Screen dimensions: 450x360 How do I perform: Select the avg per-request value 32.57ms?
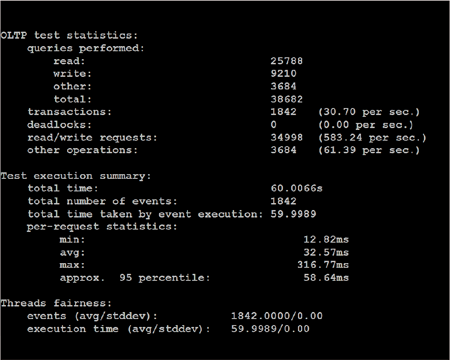[x=326, y=252]
